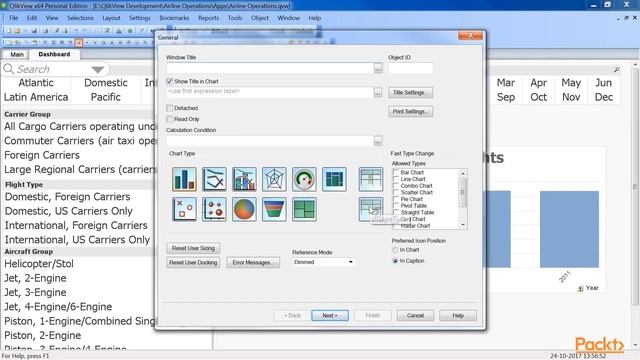Check Bar Chart in Allowed Types
640x360 pixels.
pos(396,172)
